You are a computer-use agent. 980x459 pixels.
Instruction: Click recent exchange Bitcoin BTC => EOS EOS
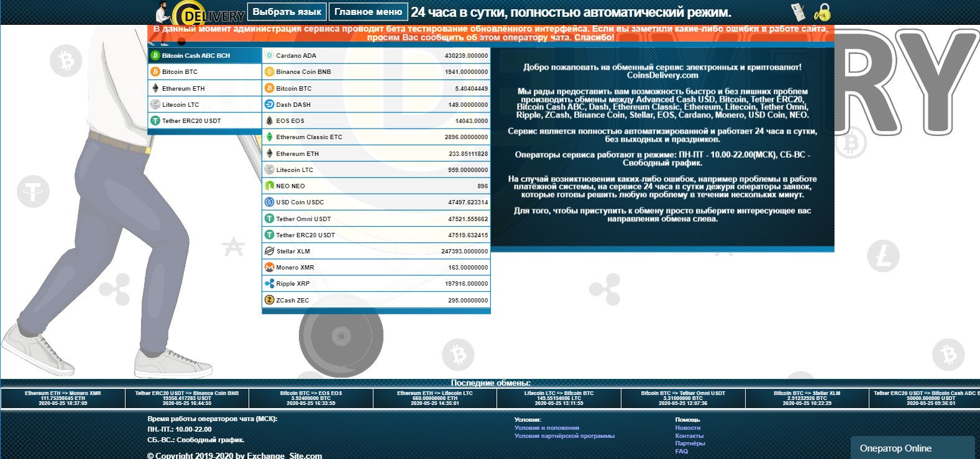click(311, 398)
